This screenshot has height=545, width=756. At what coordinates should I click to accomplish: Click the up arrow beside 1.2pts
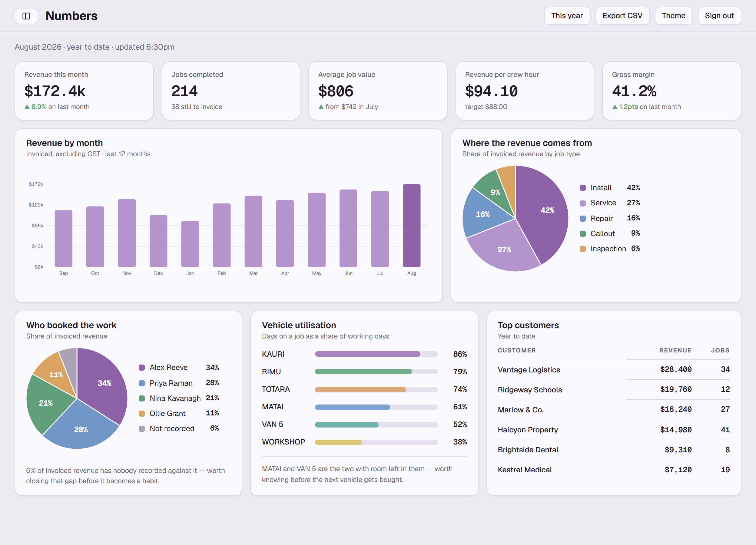(x=615, y=107)
